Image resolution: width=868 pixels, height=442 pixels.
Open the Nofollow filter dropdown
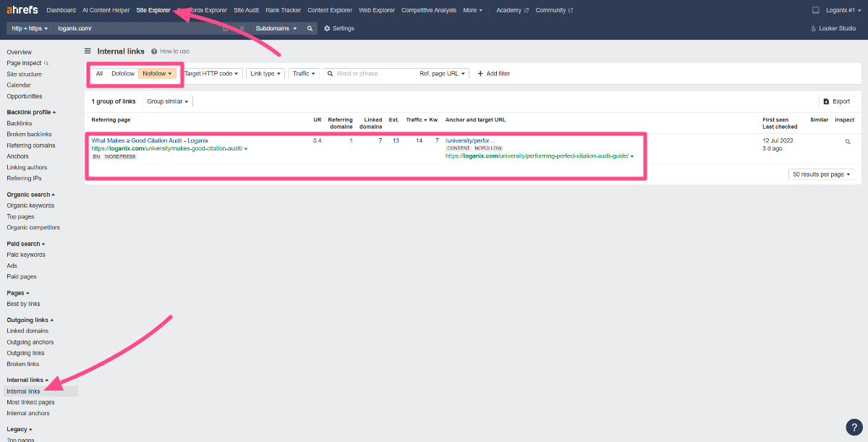click(157, 74)
